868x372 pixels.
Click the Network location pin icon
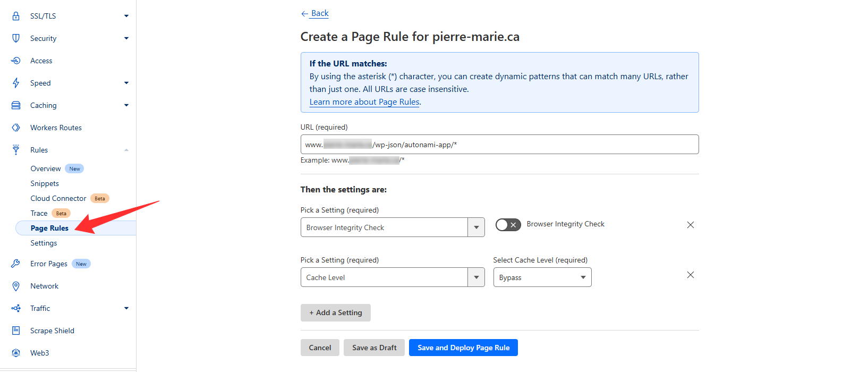tap(16, 286)
